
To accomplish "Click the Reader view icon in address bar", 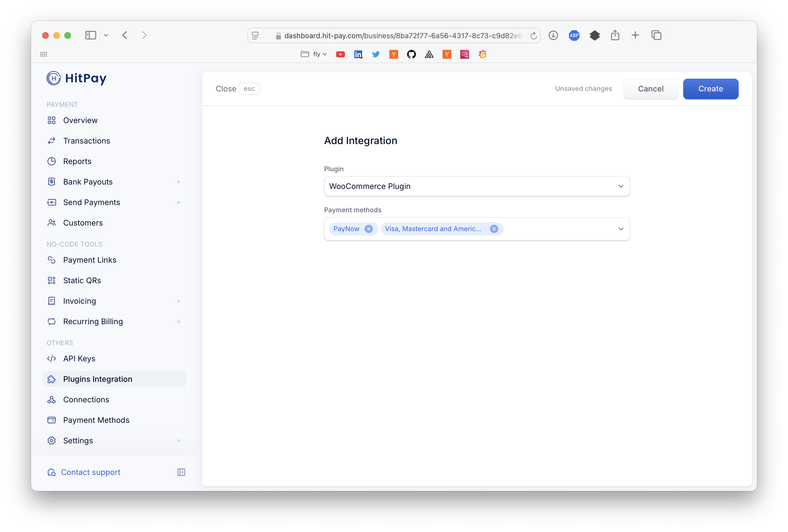I will [x=255, y=35].
